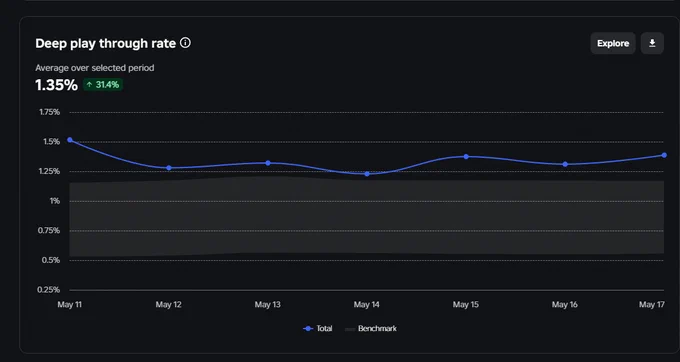Click the 1.5% y-axis label
The width and height of the screenshot is (680, 362).
[52, 141]
